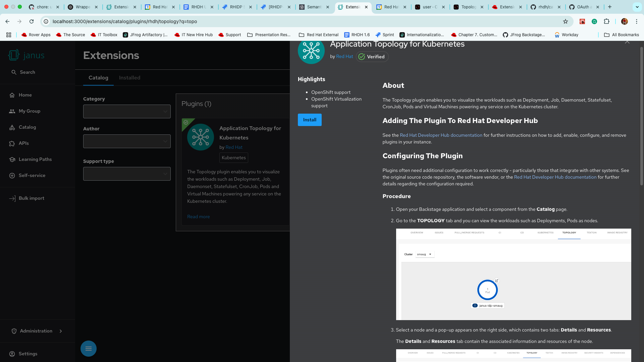Viewport: 644px width, 362px height.
Task: Open the Author dropdown
Action: tap(127, 141)
